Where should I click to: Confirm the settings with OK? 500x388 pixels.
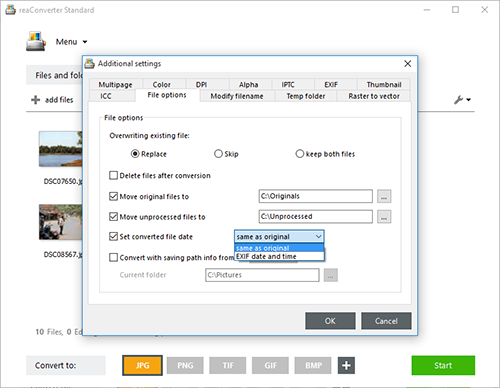330,321
